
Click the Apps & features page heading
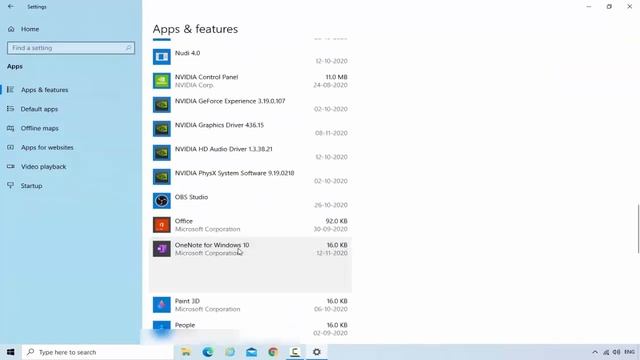195,29
